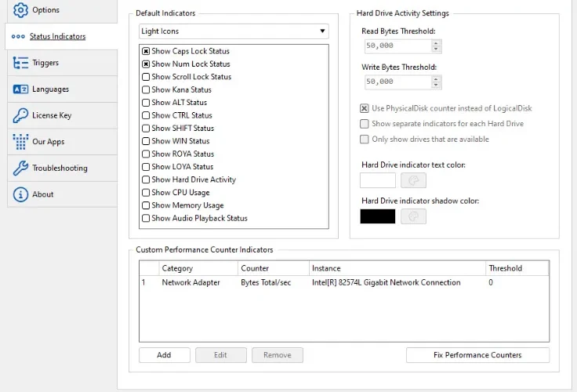577x392 pixels.
Task: Open Our Apps grid icon
Action: pos(20,142)
